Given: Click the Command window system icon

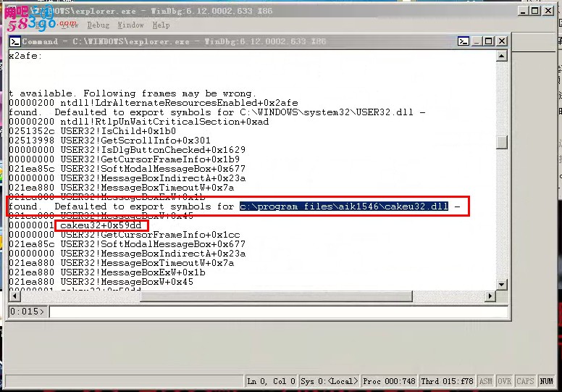Looking at the screenshot, I should tap(14, 41).
